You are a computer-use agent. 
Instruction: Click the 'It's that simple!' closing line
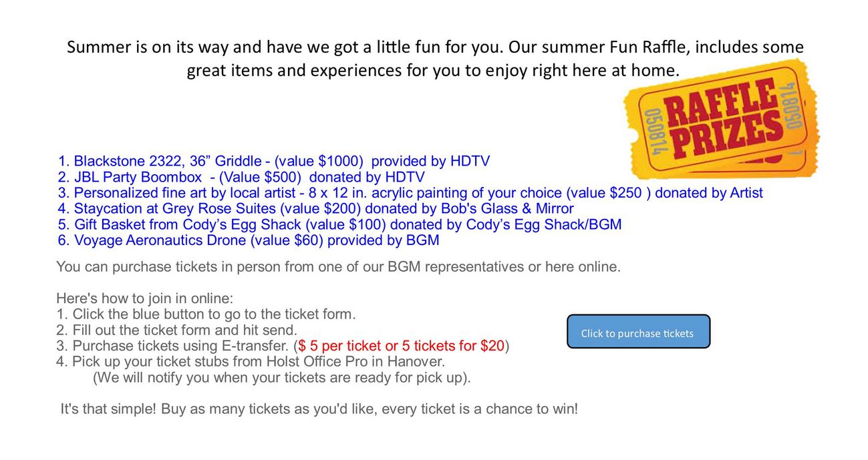(x=319, y=409)
